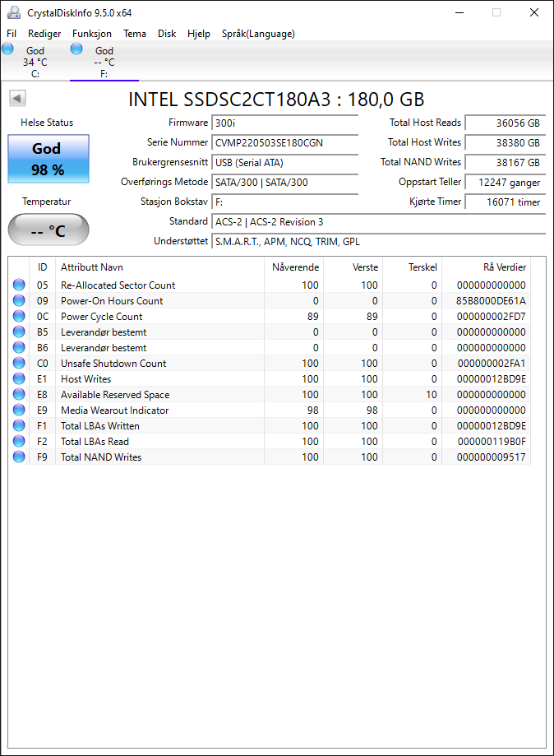
Task: Open the Språk(Language) menu
Action: point(258,34)
